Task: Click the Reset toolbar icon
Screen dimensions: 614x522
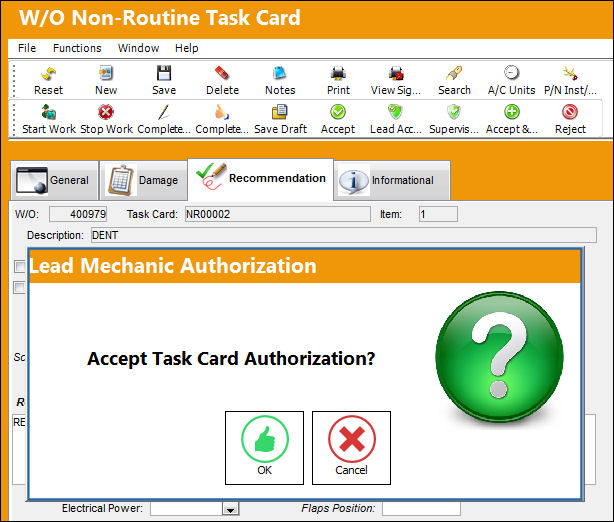Action: (49, 73)
